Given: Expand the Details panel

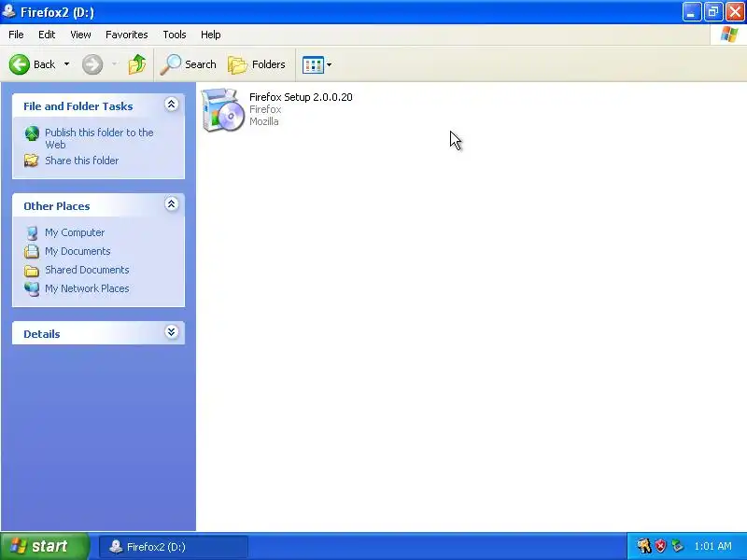Looking at the screenshot, I should click(172, 332).
